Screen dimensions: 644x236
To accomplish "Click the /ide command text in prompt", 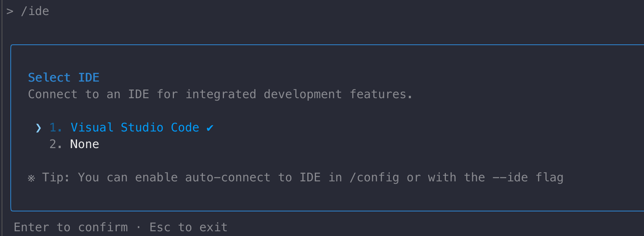I will [35, 11].
